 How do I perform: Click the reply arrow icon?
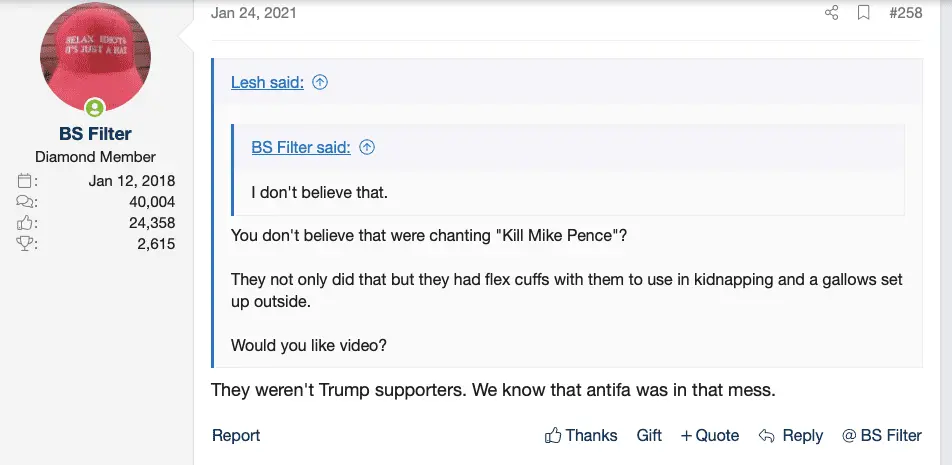coord(768,435)
